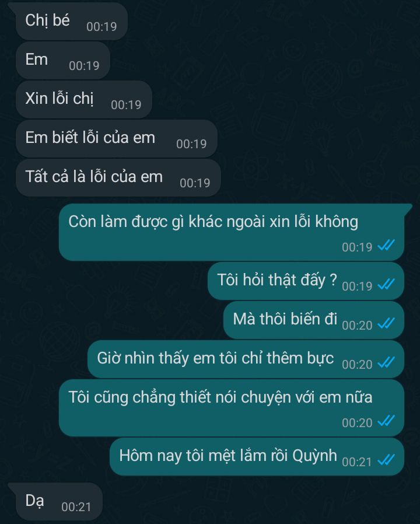Click read ticks on 'Hôm nay tôi mệt lắm' message
Viewport: 420px width, 524px height.
pos(386,460)
